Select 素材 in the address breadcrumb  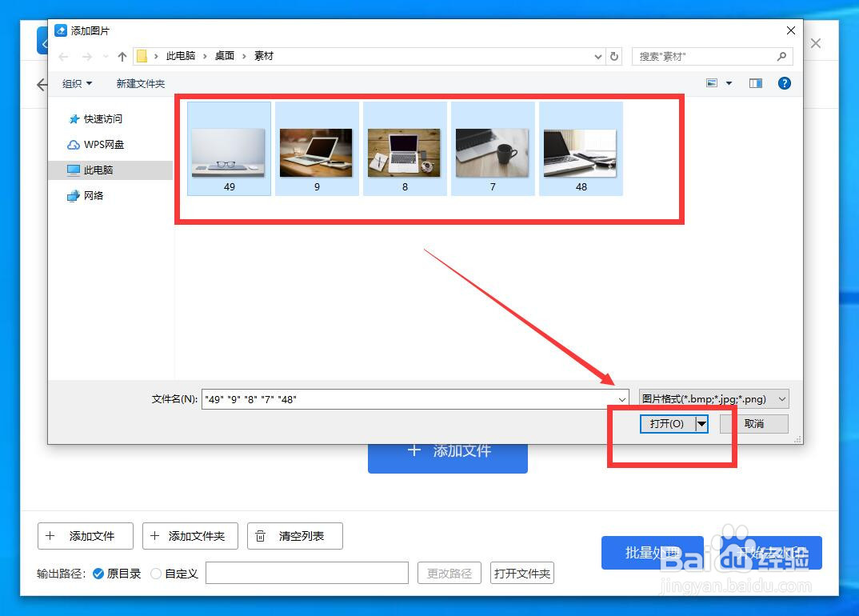(263, 56)
